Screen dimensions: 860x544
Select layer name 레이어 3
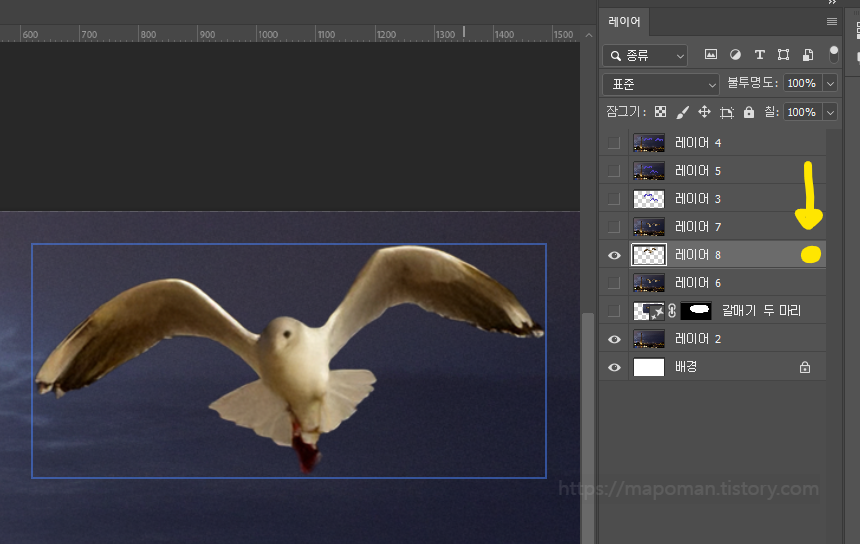pyautogui.click(x=698, y=199)
